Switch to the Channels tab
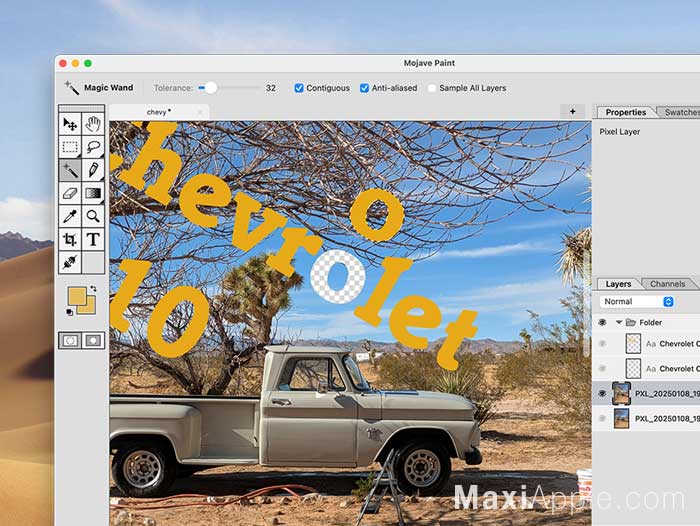 point(667,284)
